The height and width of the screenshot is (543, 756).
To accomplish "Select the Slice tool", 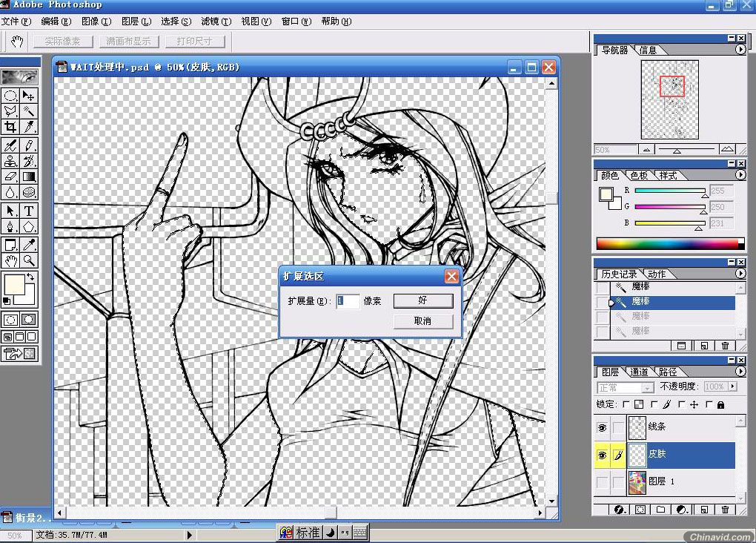I will click(29, 126).
